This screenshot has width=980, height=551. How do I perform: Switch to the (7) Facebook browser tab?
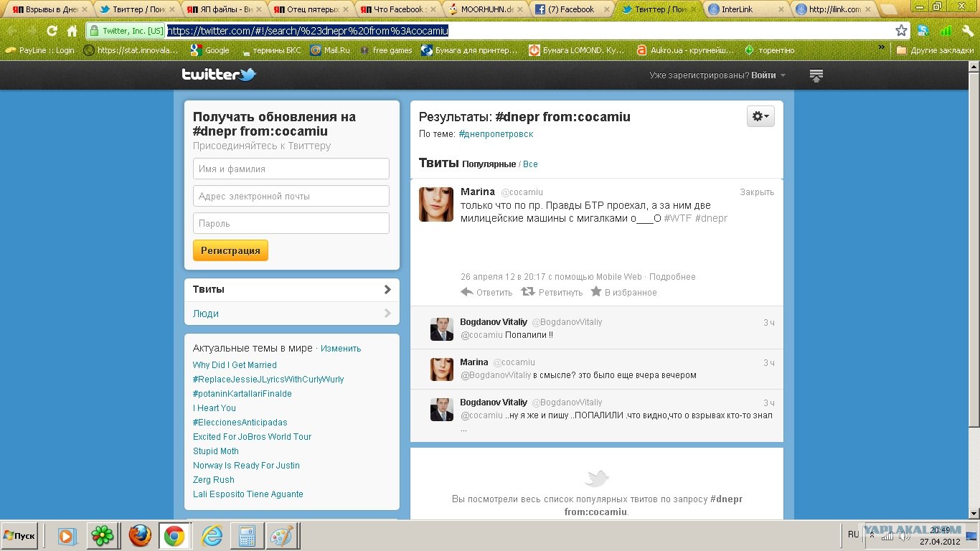(571, 9)
